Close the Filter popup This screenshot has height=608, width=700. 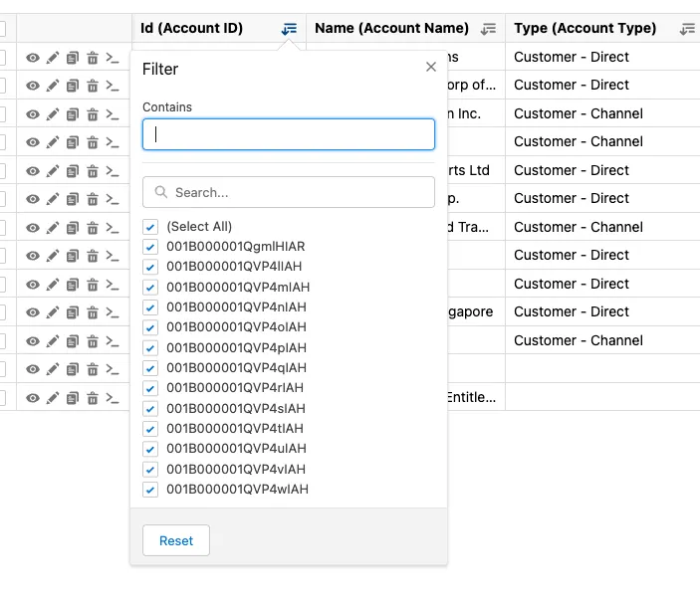[431, 67]
